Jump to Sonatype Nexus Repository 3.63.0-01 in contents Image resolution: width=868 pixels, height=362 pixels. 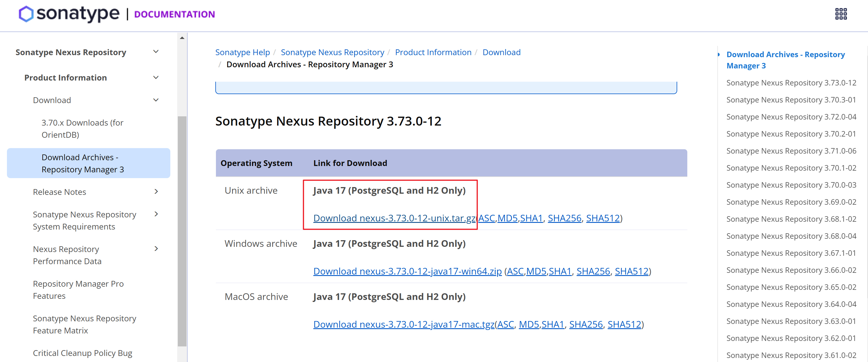pos(791,321)
